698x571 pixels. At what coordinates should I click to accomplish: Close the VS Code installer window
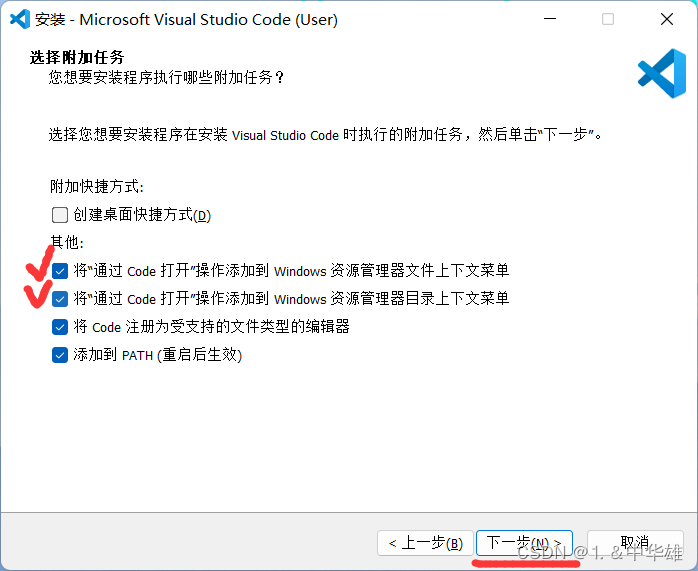667,19
